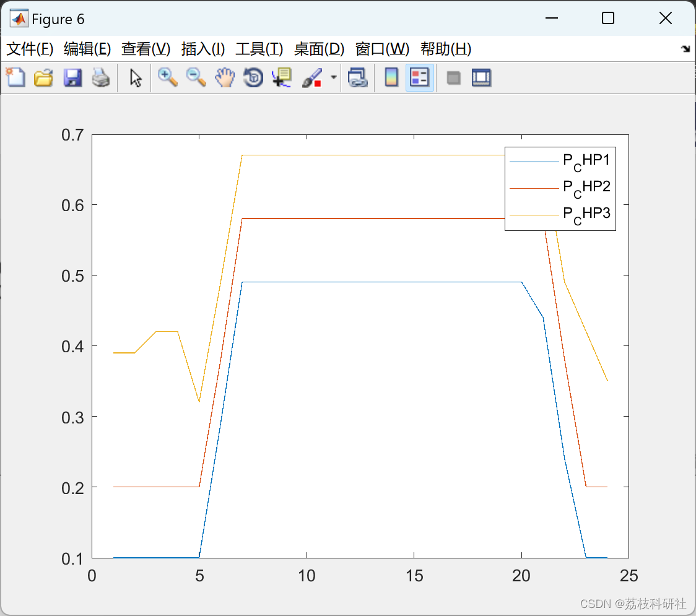The height and width of the screenshot is (616, 696).
Task: Save the current figure
Action: (72, 77)
